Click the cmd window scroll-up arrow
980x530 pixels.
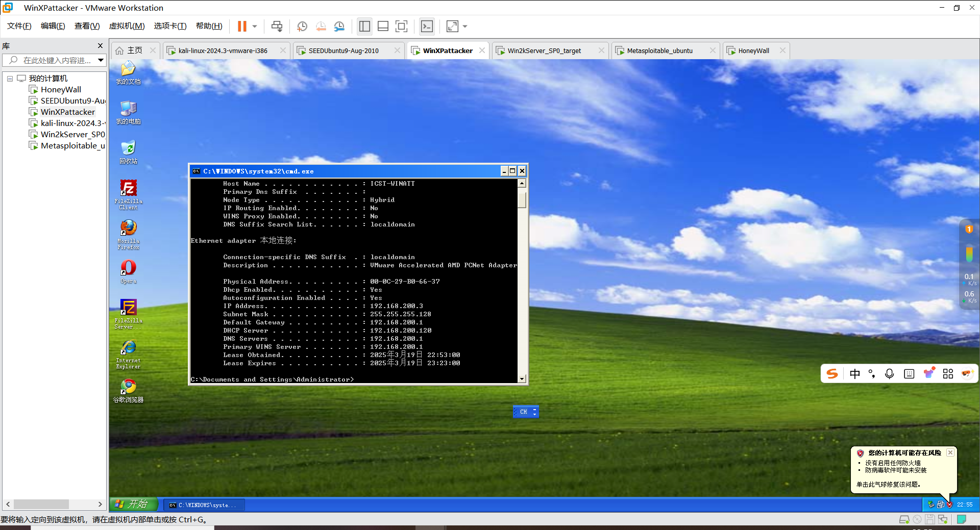522,183
